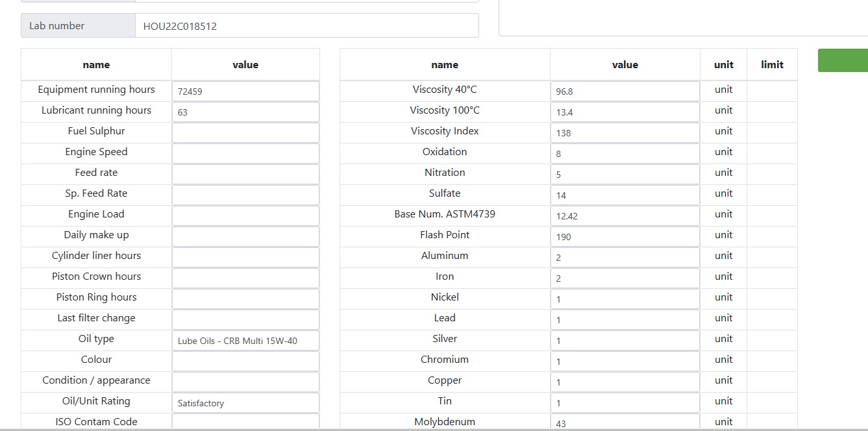Screen dimensions: 868x431
Task: Click the Last filter change field
Action: (x=245, y=320)
